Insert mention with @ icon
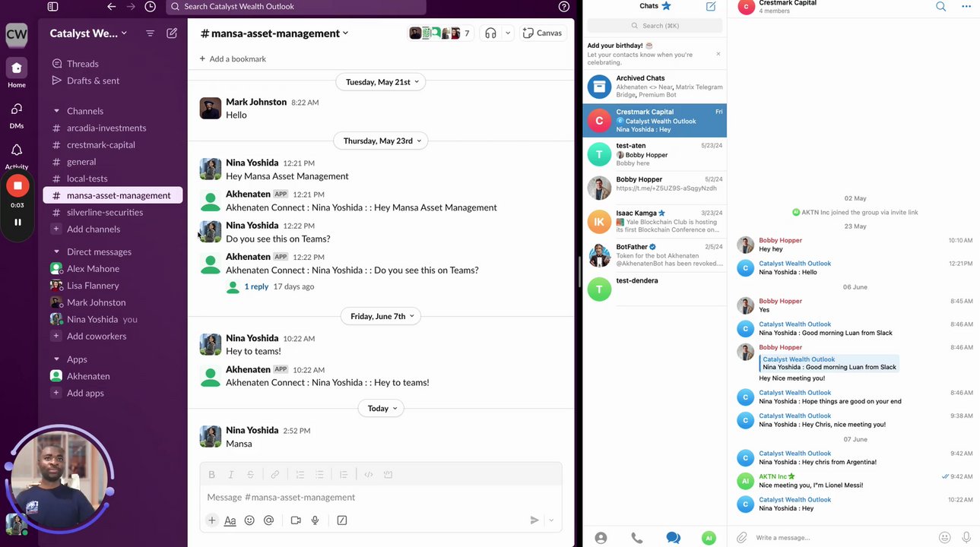 (x=268, y=520)
